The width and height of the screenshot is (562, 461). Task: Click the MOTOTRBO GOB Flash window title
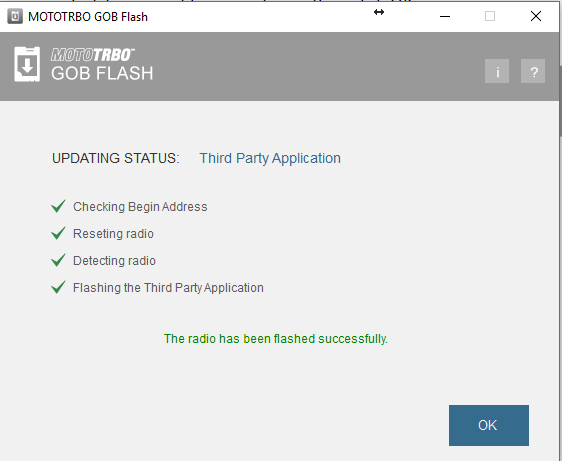(88, 17)
